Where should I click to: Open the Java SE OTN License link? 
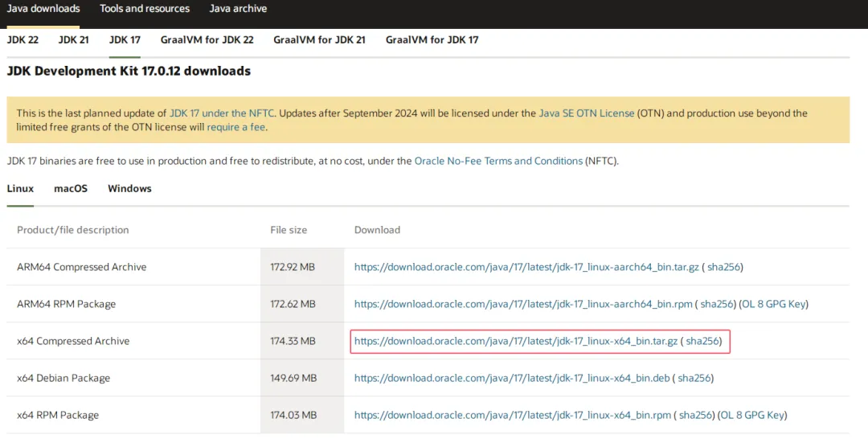point(586,113)
